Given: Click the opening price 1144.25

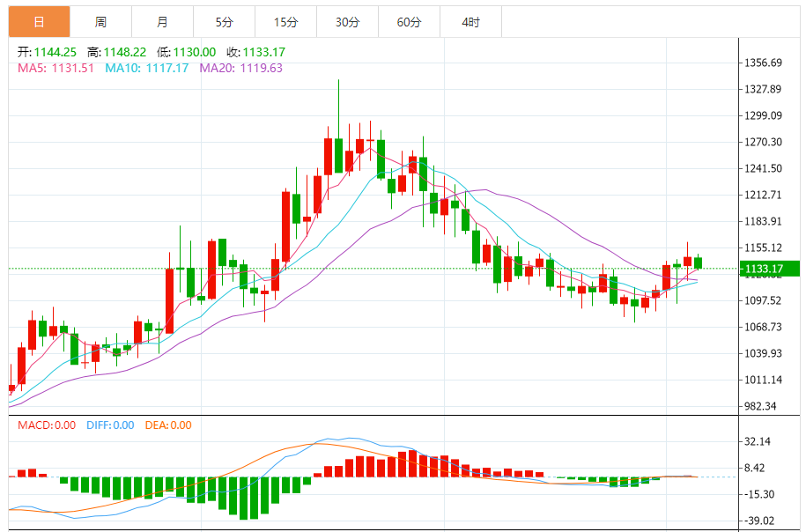Looking at the screenshot, I should click(x=55, y=52).
